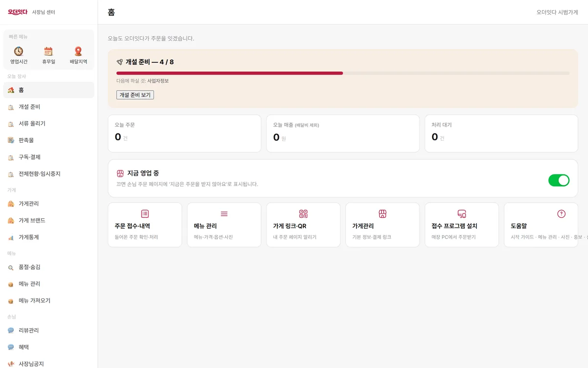Click the storefront icon beside 지금 영업 중
Image resolution: width=588 pixels, height=368 pixels.
coord(120,173)
